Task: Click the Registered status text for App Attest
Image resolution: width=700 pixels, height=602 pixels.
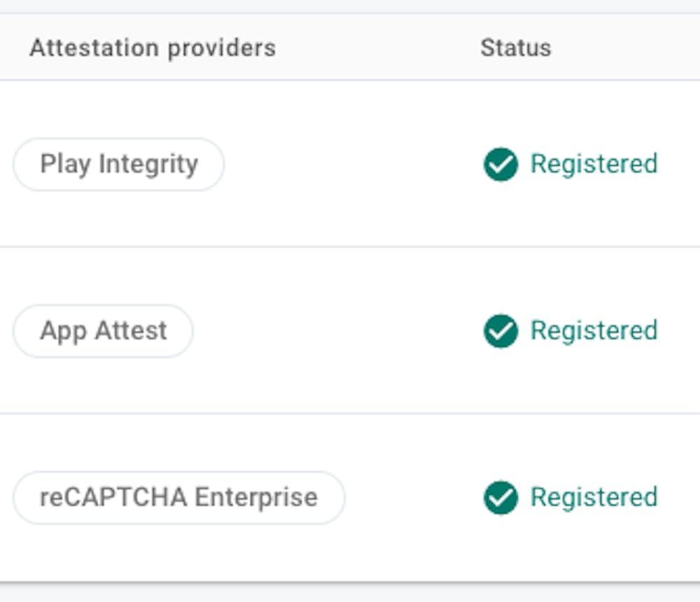Action: point(594,331)
